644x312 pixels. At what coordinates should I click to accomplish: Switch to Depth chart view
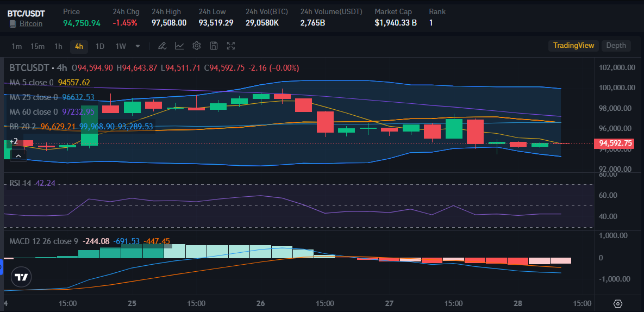pos(616,46)
